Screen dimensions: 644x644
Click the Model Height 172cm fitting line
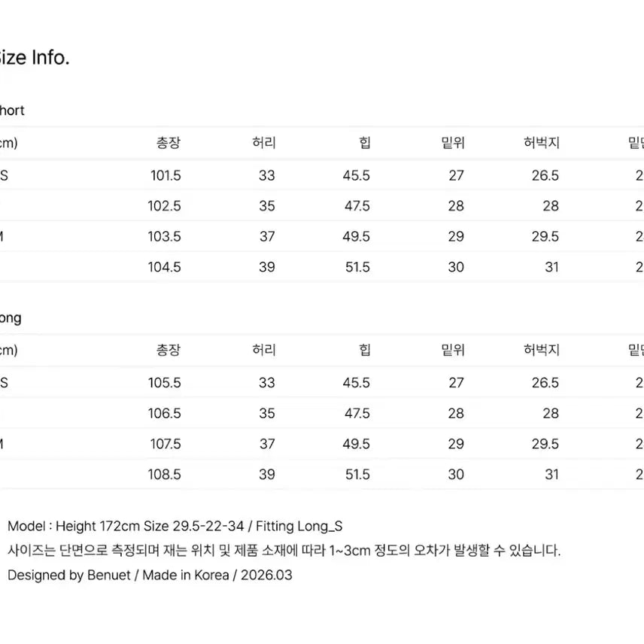point(175,526)
